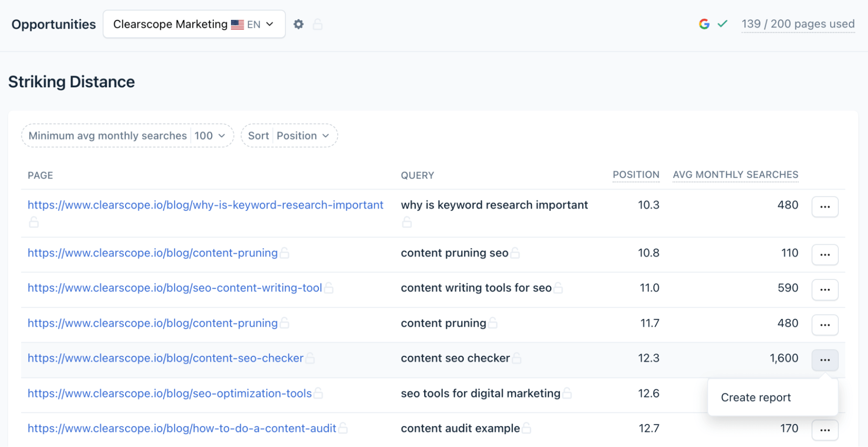Viewport: 868px width, 447px height.
Task: Open the Clearscope Marketing project dropdown
Action: pos(194,24)
